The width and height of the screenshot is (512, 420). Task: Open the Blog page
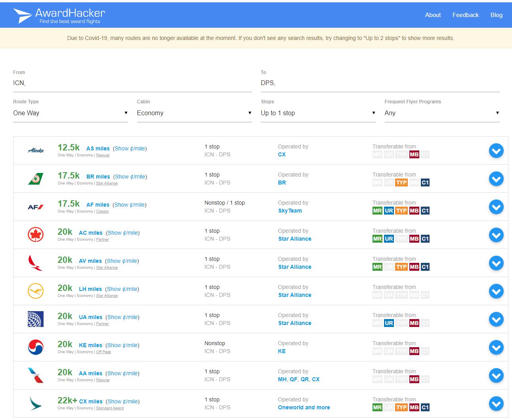click(497, 15)
